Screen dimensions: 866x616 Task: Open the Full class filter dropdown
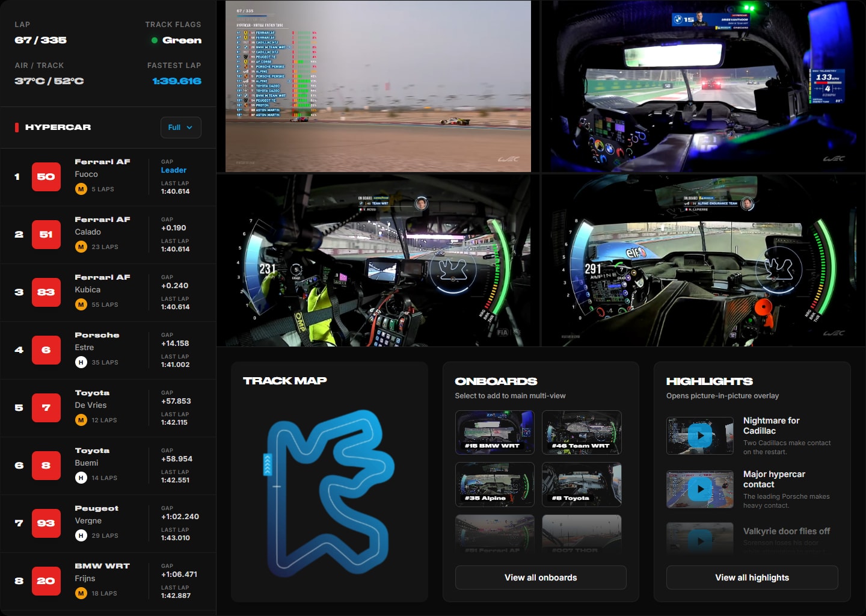(x=180, y=128)
